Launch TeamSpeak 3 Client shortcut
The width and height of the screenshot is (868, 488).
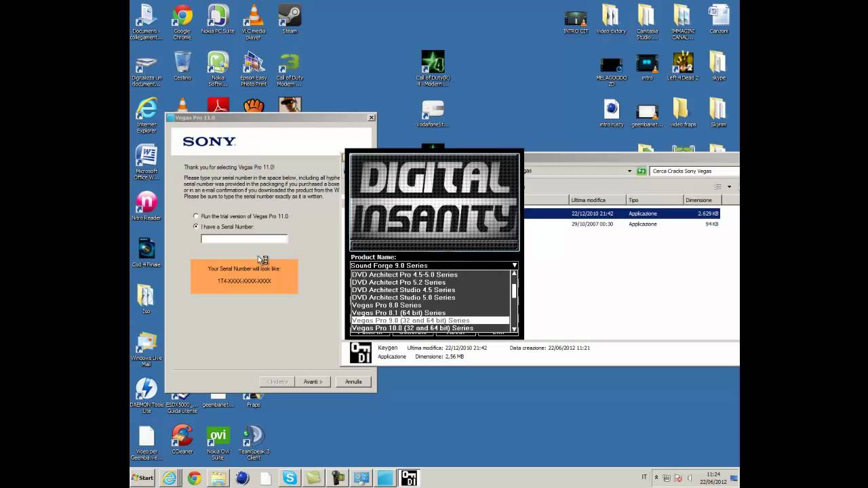point(254,443)
